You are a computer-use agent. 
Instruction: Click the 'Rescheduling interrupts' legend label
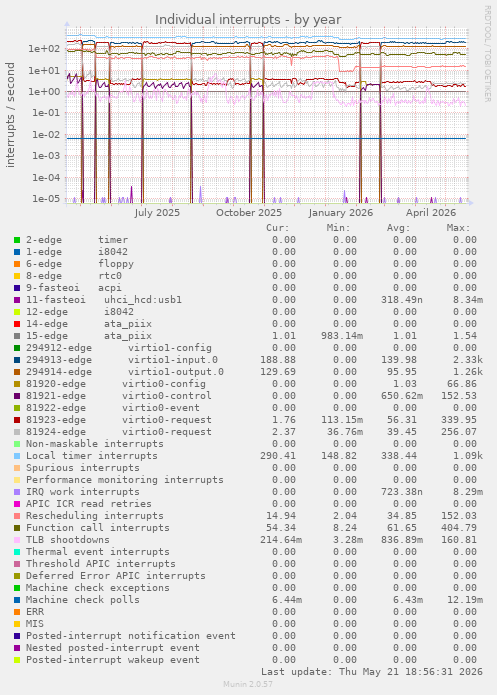coord(94,516)
